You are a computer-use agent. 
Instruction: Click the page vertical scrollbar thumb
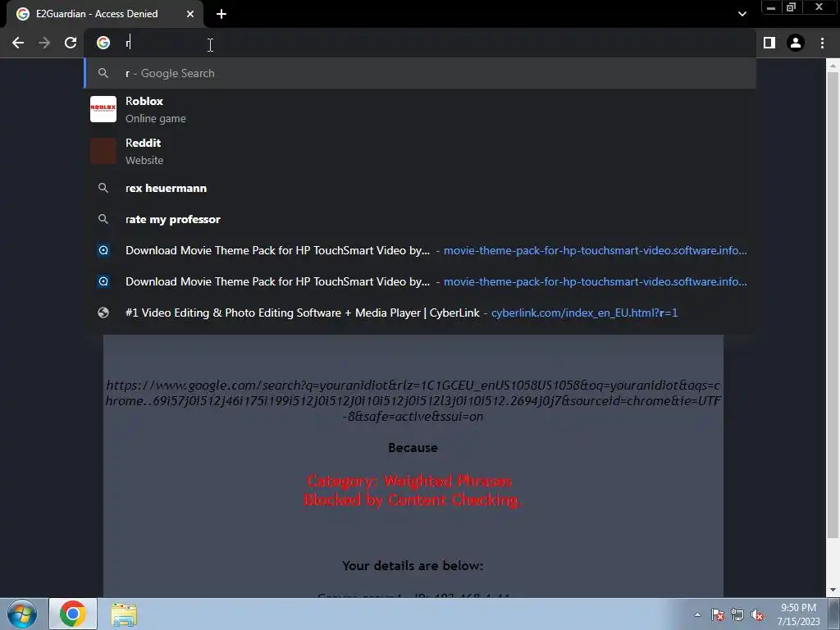pyautogui.click(x=833, y=305)
